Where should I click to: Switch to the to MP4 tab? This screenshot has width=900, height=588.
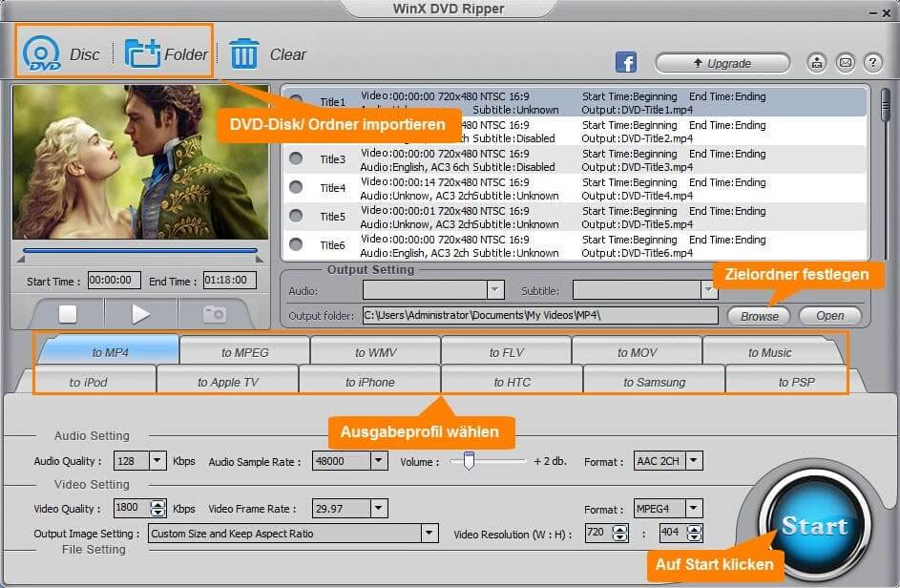point(110,352)
